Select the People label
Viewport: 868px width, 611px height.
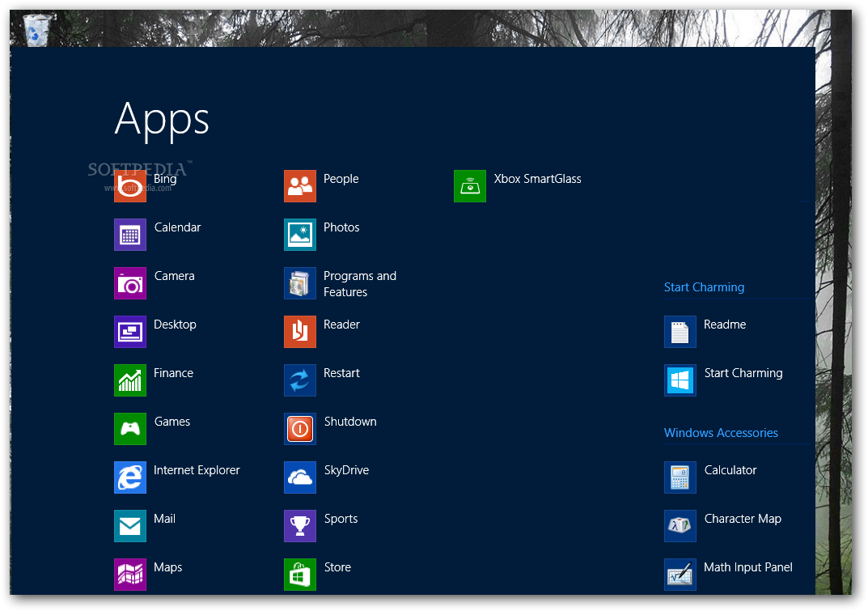[x=341, y=179]
